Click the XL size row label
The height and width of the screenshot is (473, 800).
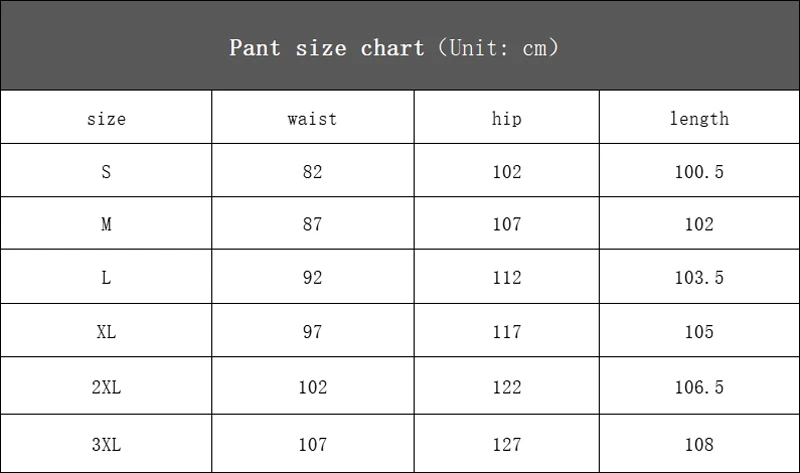[x=106, y=332]
